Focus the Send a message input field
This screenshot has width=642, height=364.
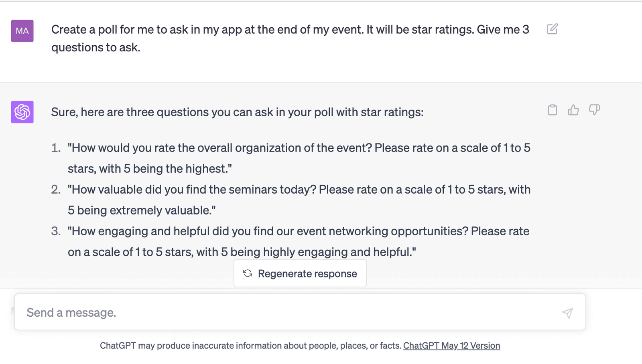click(x=300, y=312)
